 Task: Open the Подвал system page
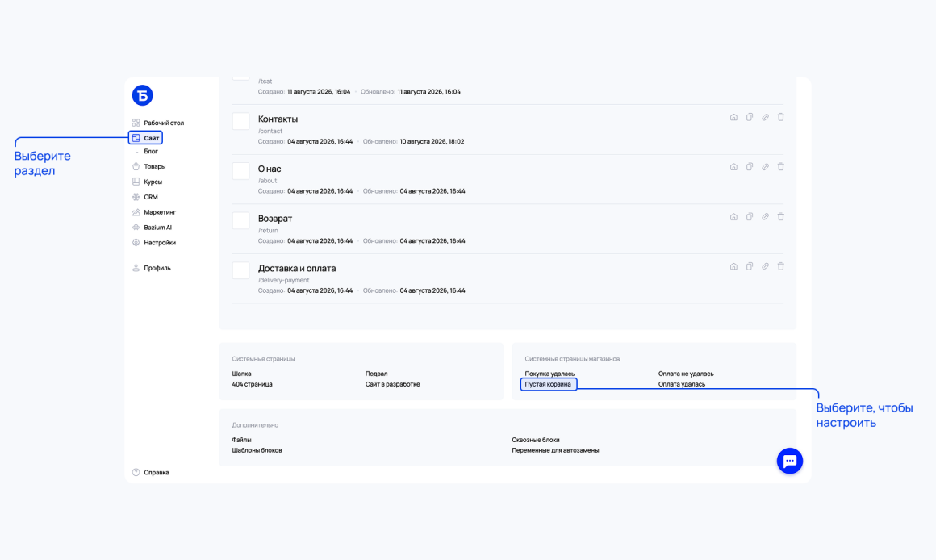tap(376, 374)
